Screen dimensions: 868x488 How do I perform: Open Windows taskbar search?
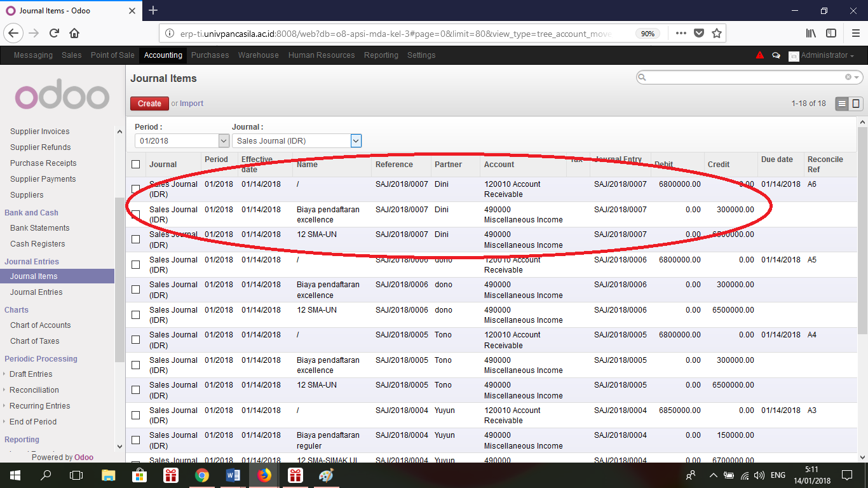[46, 475]
